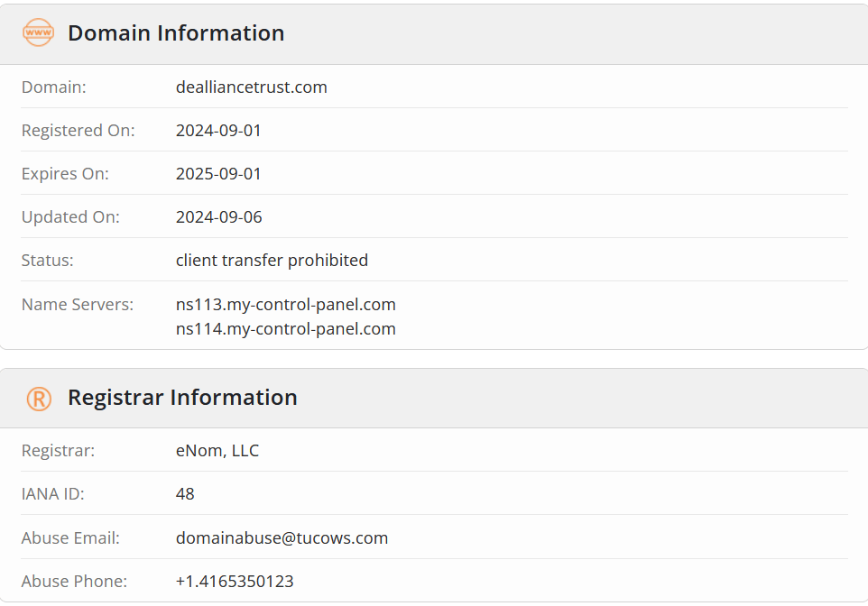868x606 pixels.
Task: Click the abuse phone number +1.4165350123
Action: click(x=235, y=581)
